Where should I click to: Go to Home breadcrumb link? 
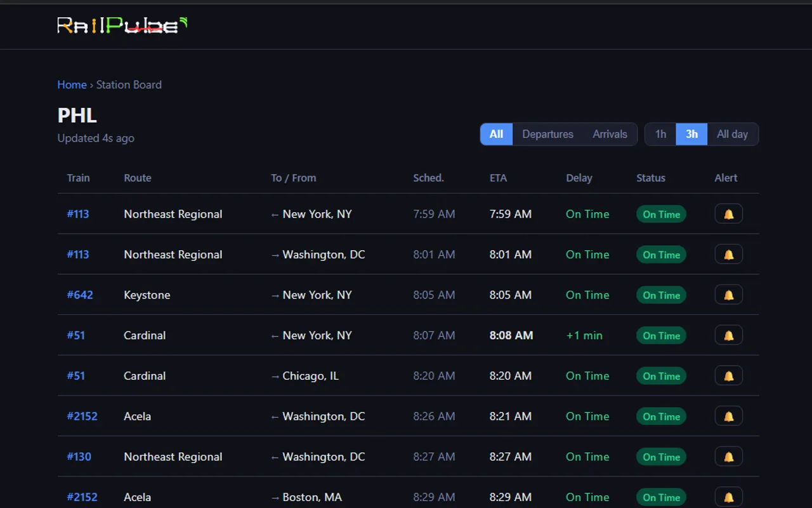point(72,84)
